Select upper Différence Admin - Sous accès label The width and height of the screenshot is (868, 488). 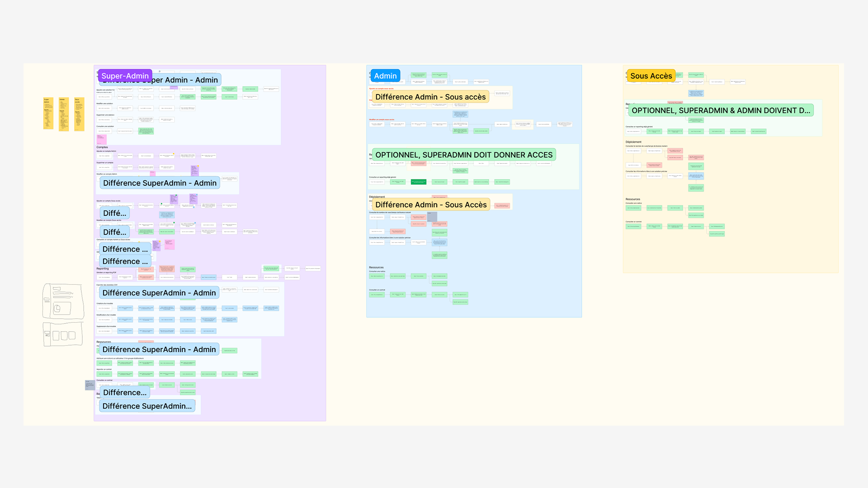pyautogui.click(x=430, y=97)
